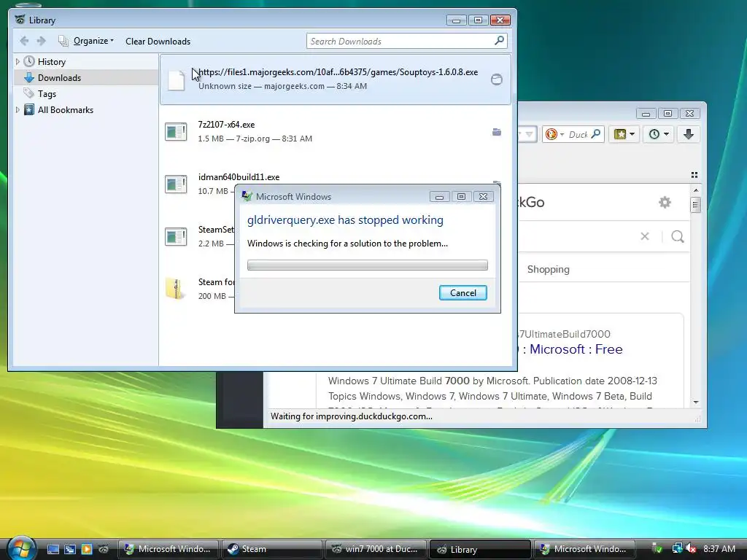The image size is (747, 560).
Task: Switch to 'win7 7000 at Duc...' taskbar button
Action: (375, 549)
